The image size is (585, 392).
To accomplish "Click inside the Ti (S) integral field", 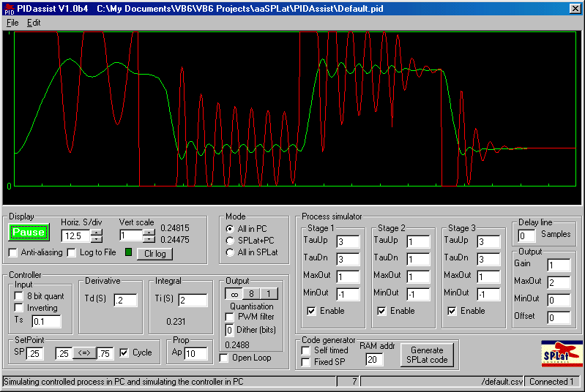I will (192, 301).
